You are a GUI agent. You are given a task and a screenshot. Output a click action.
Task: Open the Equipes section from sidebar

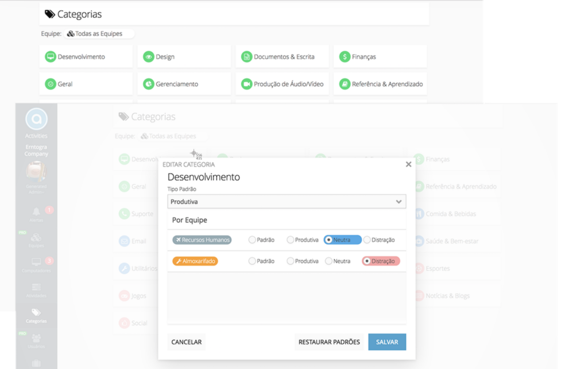point(36,239)
